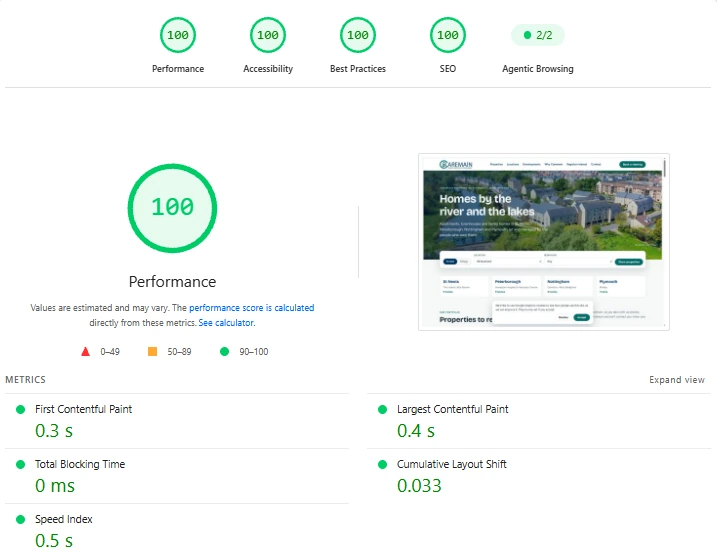
Task: Click the 90–100 legend range text
Action: click(x=254, y=352)
